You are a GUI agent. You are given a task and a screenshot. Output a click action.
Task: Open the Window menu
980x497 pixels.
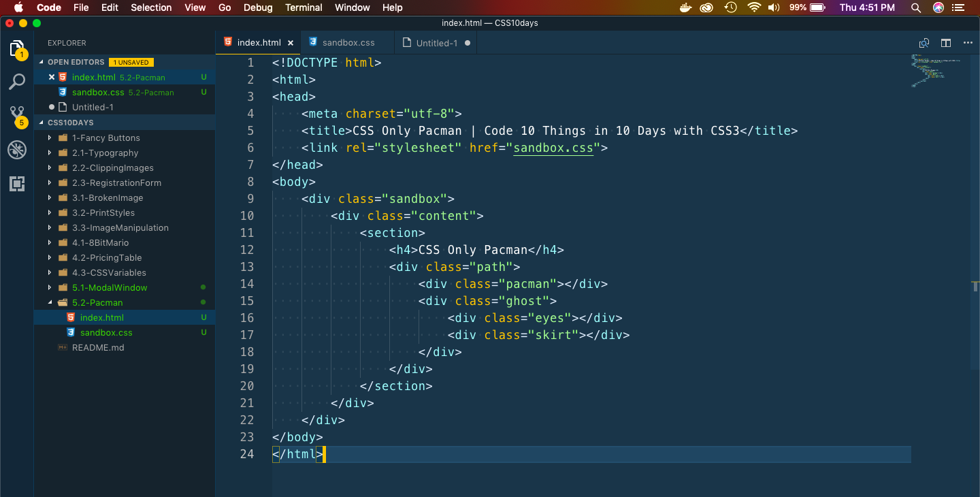click(353, 7)
